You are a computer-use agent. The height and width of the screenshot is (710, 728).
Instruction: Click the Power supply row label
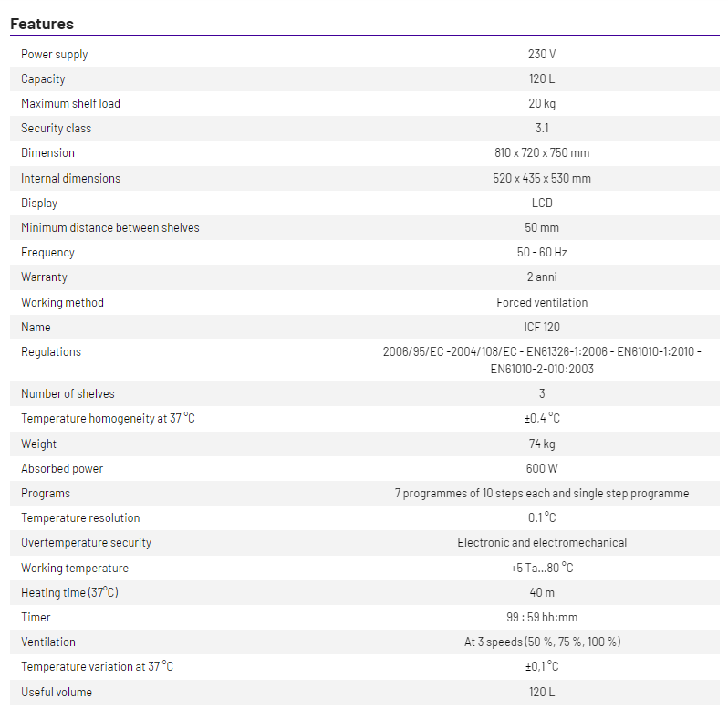55,55
